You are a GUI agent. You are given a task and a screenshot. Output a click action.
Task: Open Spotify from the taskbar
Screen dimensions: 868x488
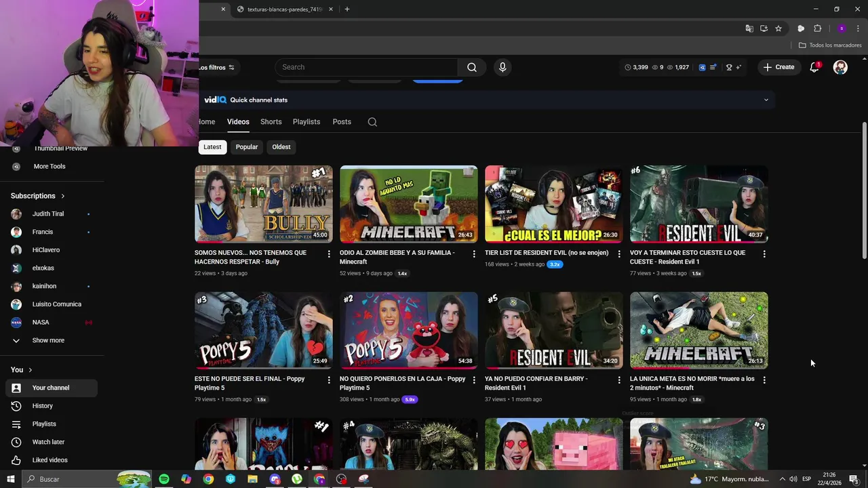164,479
